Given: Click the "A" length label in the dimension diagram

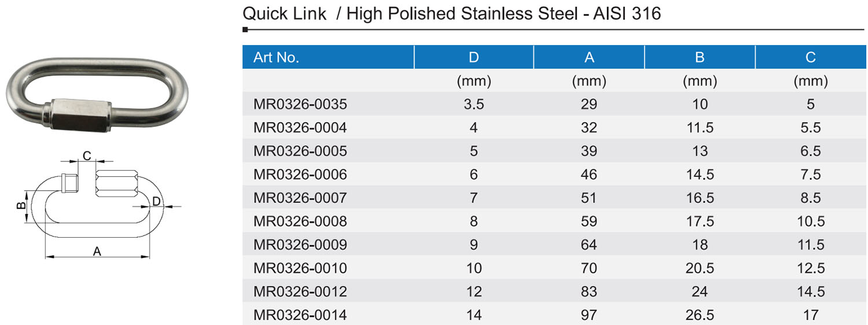Looking at the screenshot, I should (x=97, y=251).
